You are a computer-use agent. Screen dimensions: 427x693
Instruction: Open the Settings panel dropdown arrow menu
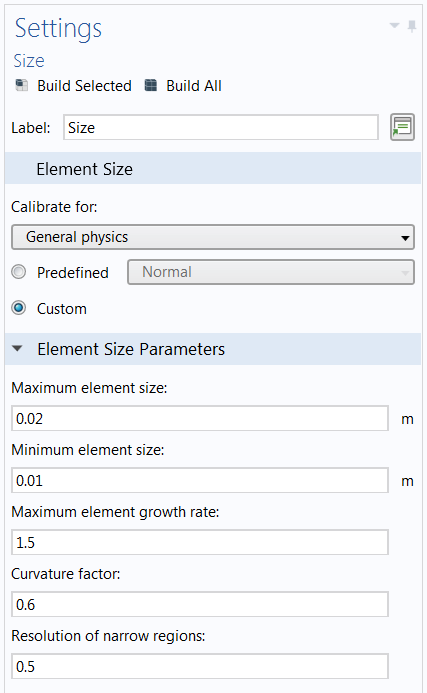click(x=394, y=26)
